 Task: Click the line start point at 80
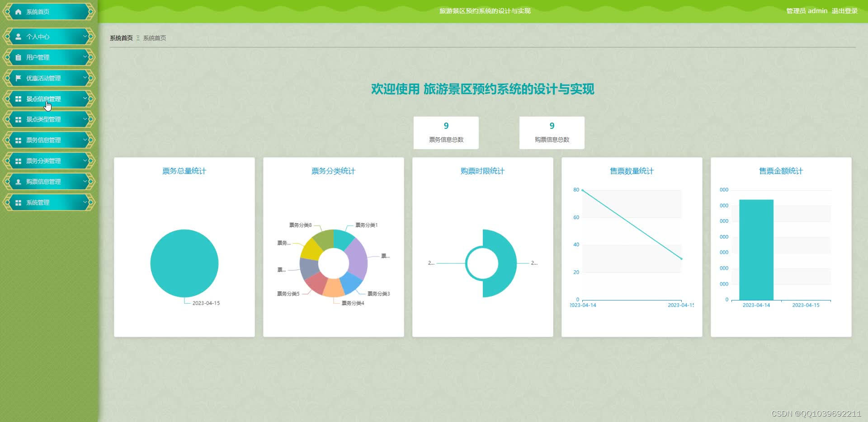pyautogui.click(x=583, y=190)
